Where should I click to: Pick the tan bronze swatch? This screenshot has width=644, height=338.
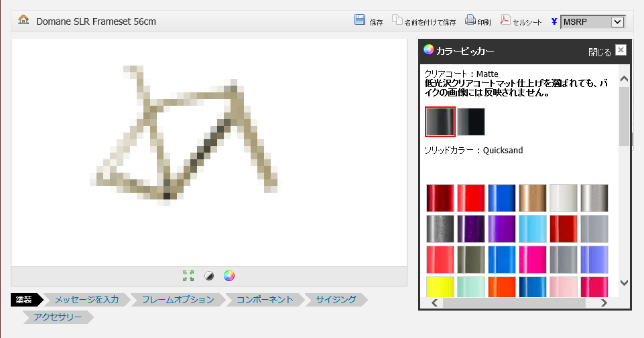tap(533, 198)
